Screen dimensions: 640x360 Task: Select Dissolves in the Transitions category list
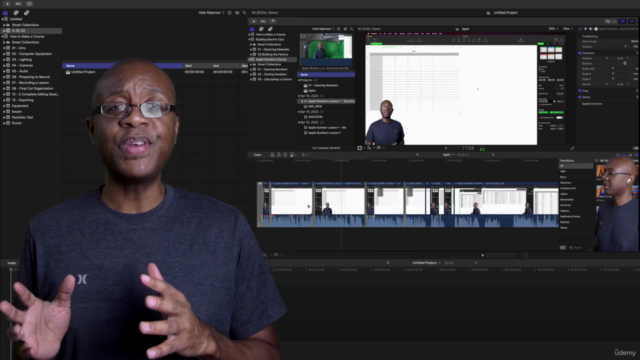(566, 183)
